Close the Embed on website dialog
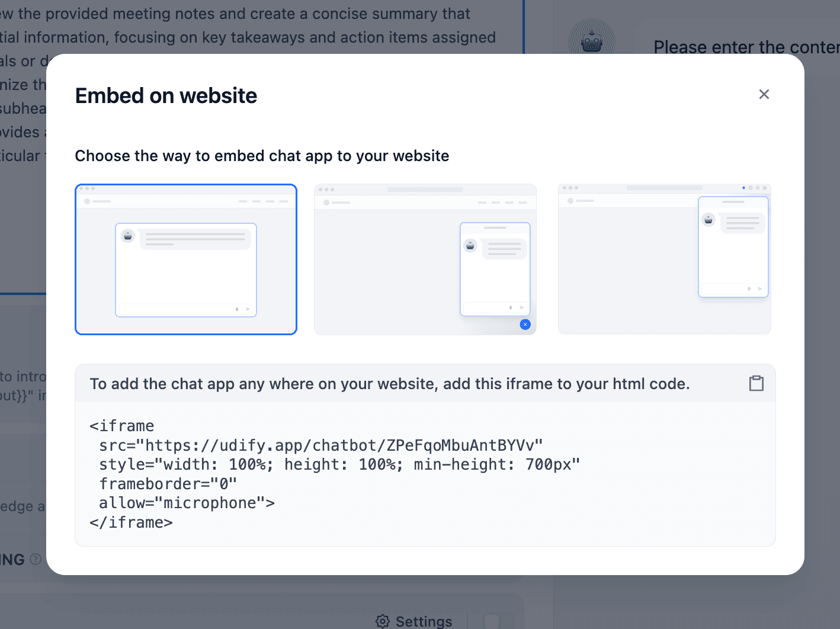This screenshot has width=840, height=629. click(764, 94)
